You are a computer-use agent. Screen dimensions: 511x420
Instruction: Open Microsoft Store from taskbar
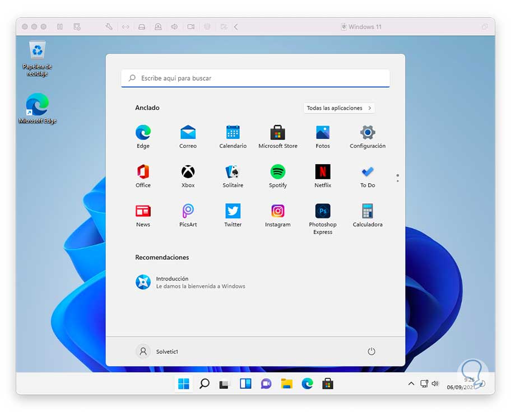point(328,384)
